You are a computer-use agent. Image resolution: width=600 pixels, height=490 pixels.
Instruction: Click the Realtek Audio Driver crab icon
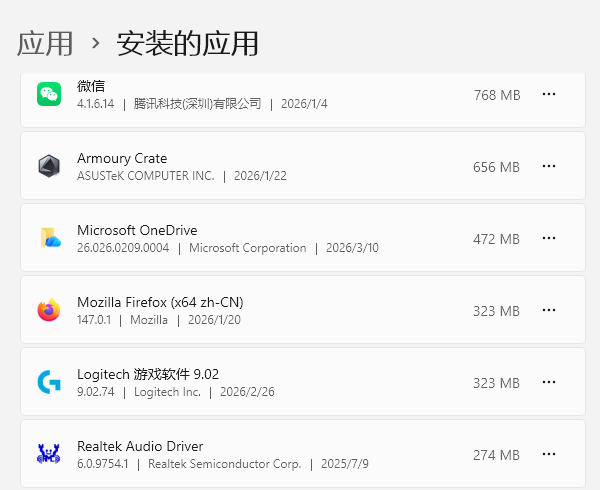click(x=49, y=454)
